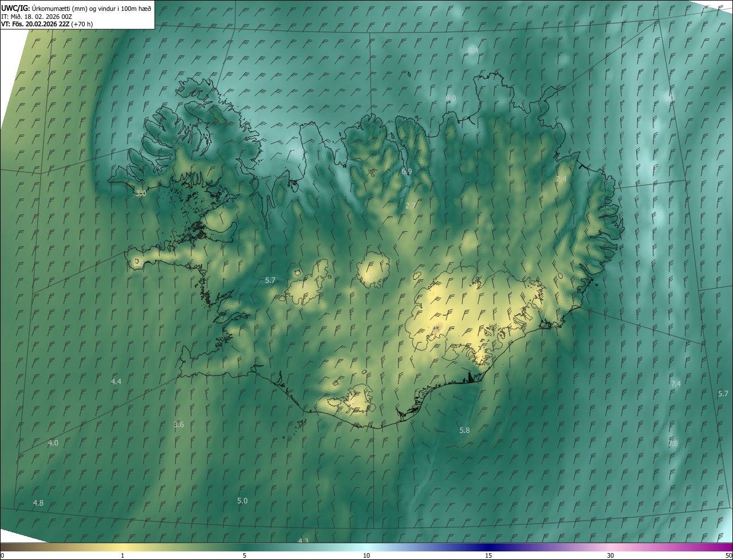Click the 10 tick on the color scale
733x560 pixels.
point(366,555)
